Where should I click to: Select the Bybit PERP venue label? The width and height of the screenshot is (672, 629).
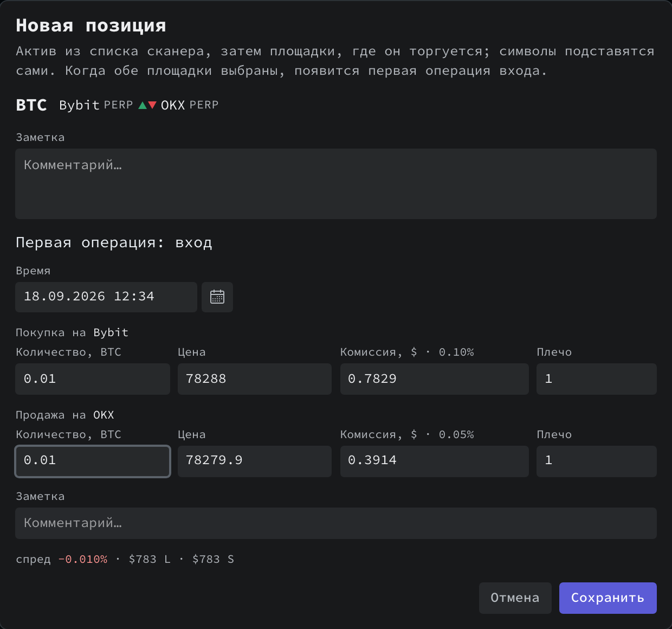pos(96,105)
